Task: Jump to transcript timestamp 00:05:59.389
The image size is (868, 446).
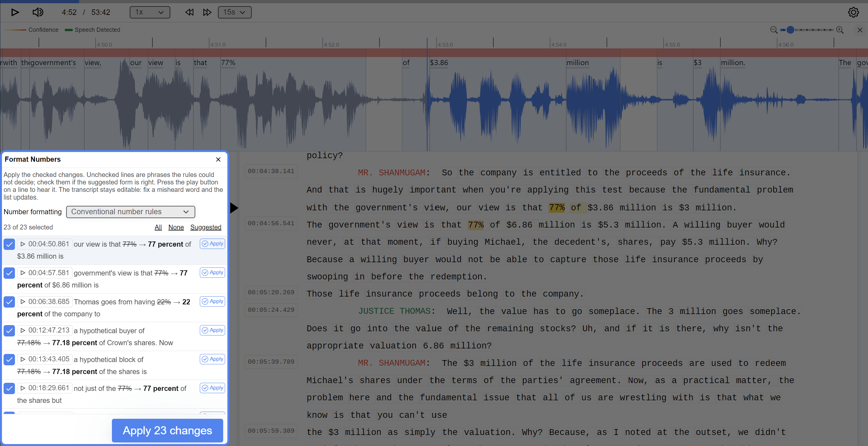Action: click(x=271, y=431)
